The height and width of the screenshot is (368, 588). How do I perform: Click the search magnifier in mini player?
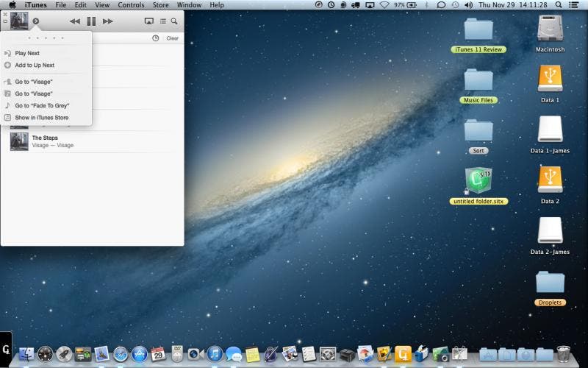[x=174, y=21]
